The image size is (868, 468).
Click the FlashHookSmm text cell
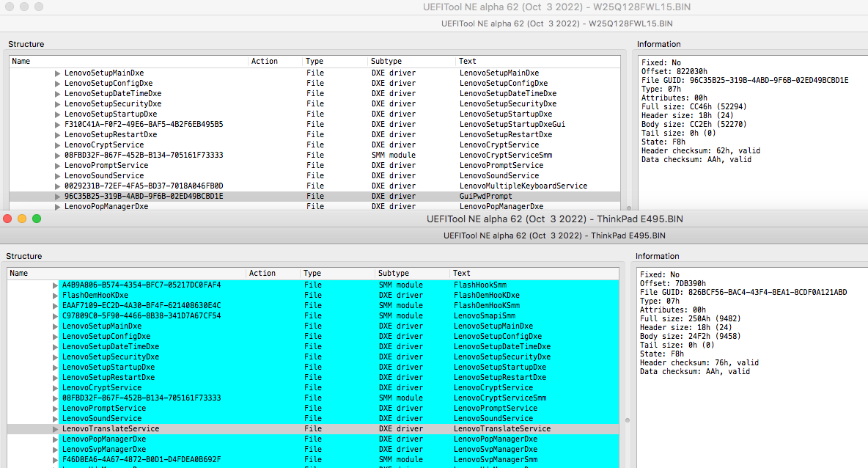480,285
